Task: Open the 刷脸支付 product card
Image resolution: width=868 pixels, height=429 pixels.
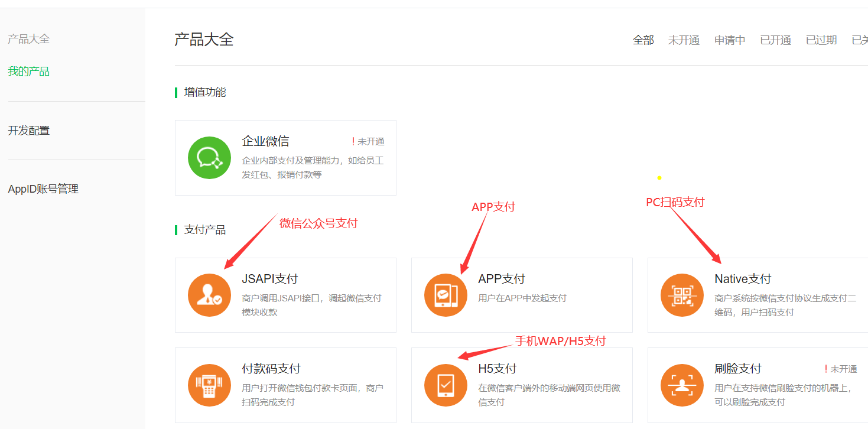Action: [x=756, y=385]
